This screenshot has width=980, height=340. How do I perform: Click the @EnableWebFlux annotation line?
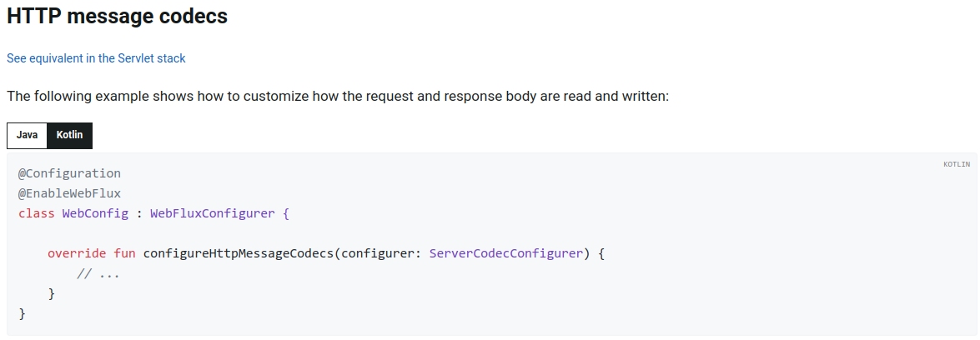tap(69, 193)
